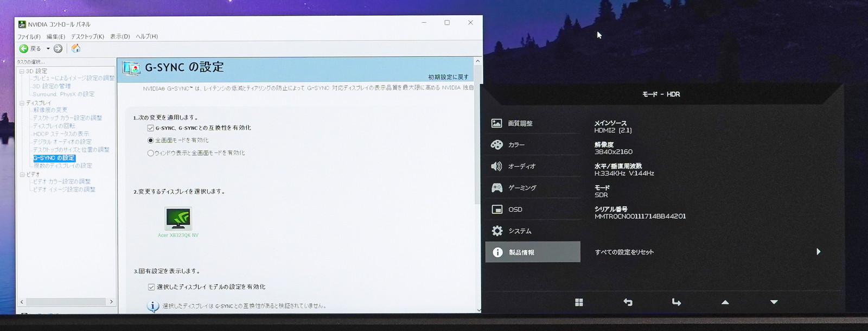Maximize the NVIDIA control panel window
Image resolution: width=868 pixels, height=331 pixels.
click(x=447, y=23)
